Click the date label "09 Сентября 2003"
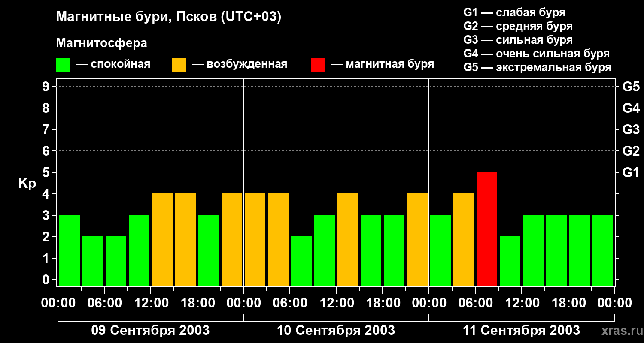Screen dimensions: 644x343 click(150, 330)
